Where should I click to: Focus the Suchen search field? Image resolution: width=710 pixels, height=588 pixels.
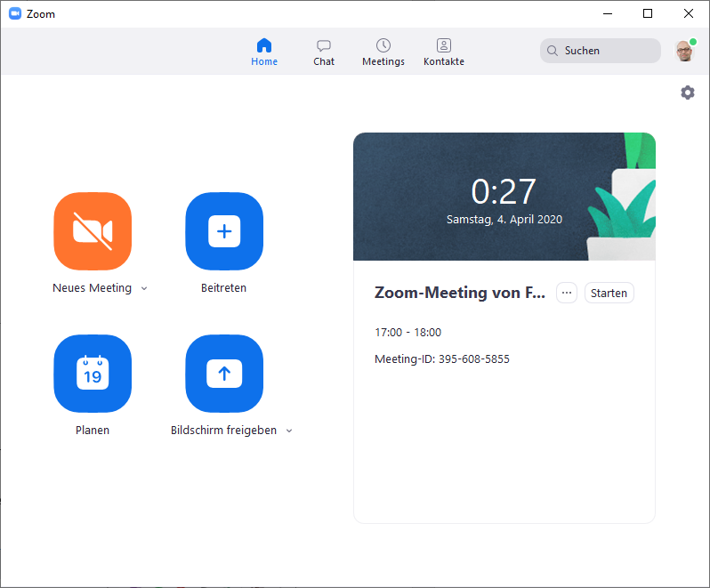tap(601, 51)
